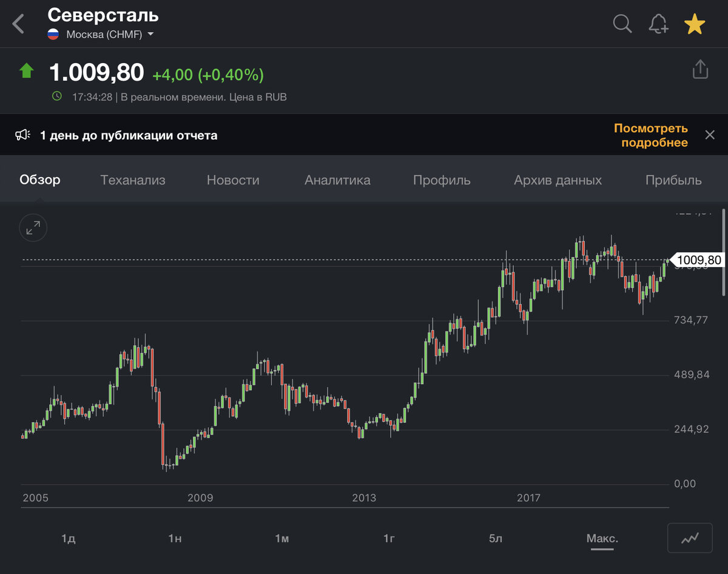The width and height of the screenshot is (728, 574).
Task: Click the 244,92 price axis label
Action: pyautogui.click(x=691, y=430)
